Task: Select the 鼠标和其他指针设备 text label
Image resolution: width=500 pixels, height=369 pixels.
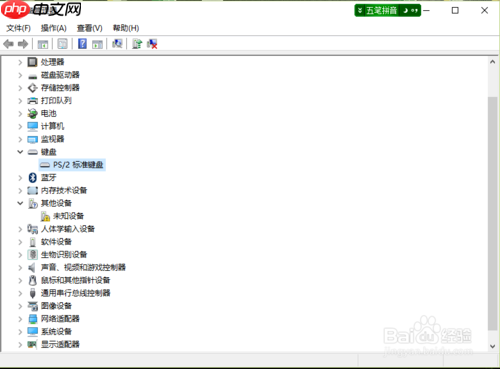Action: [x=76, y=280]
